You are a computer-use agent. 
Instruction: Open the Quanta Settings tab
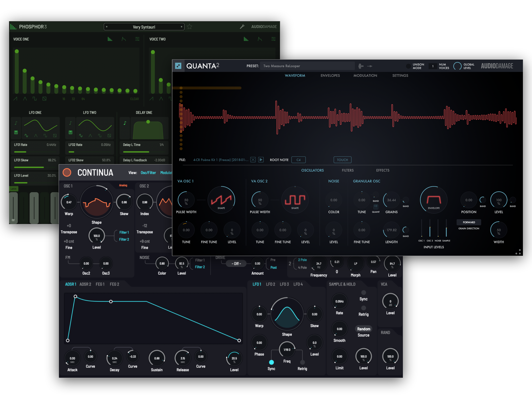[400, 76]
